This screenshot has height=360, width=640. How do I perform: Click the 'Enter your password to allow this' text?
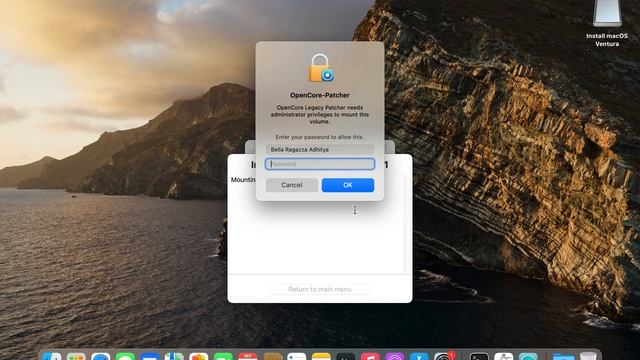pyautogui.click(x=320, y=137)
